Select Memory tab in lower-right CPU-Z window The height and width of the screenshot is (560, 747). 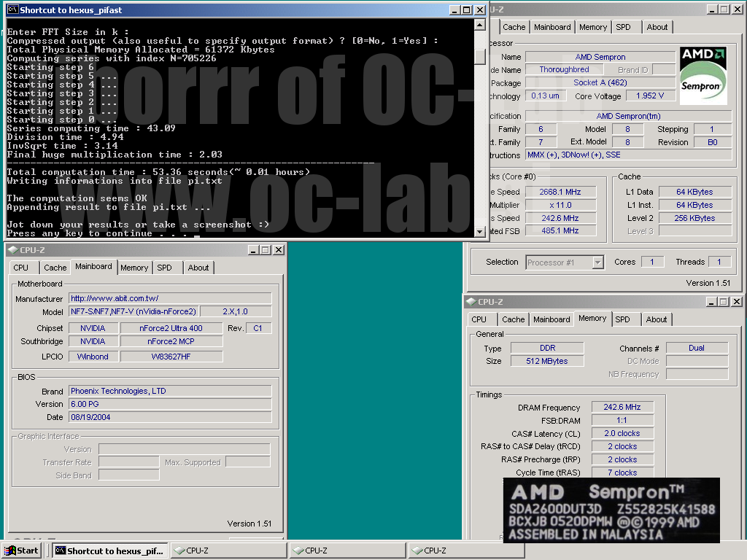(592, 318)
